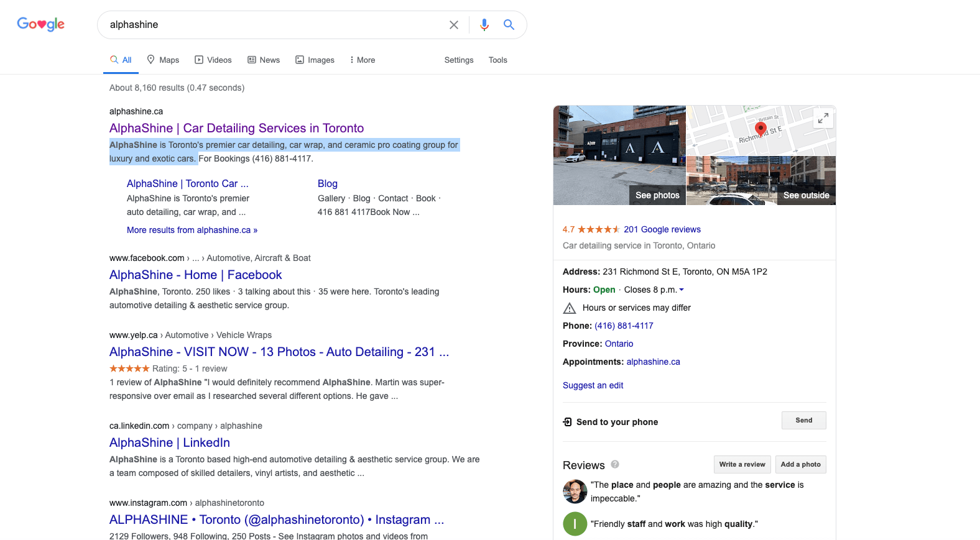
Task: Open See outside street view thumbnail
Action: [x=761, y=180]
